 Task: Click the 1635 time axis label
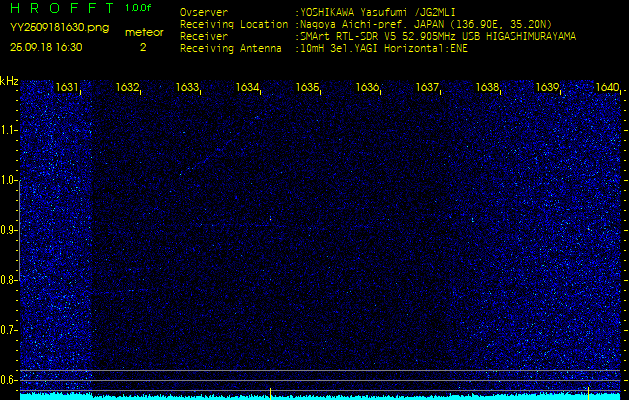point(307,87)
